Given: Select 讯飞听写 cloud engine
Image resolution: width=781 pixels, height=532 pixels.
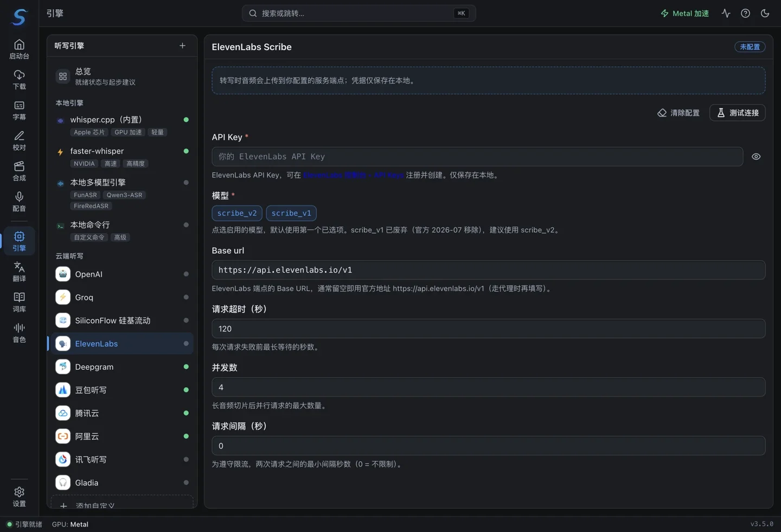Looking at the screenshot, I should click(122, 459).
